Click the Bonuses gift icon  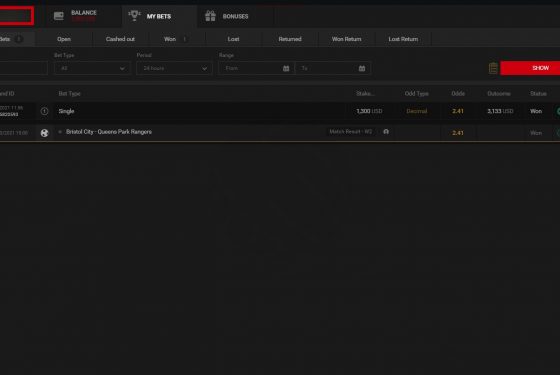[210, 16]
